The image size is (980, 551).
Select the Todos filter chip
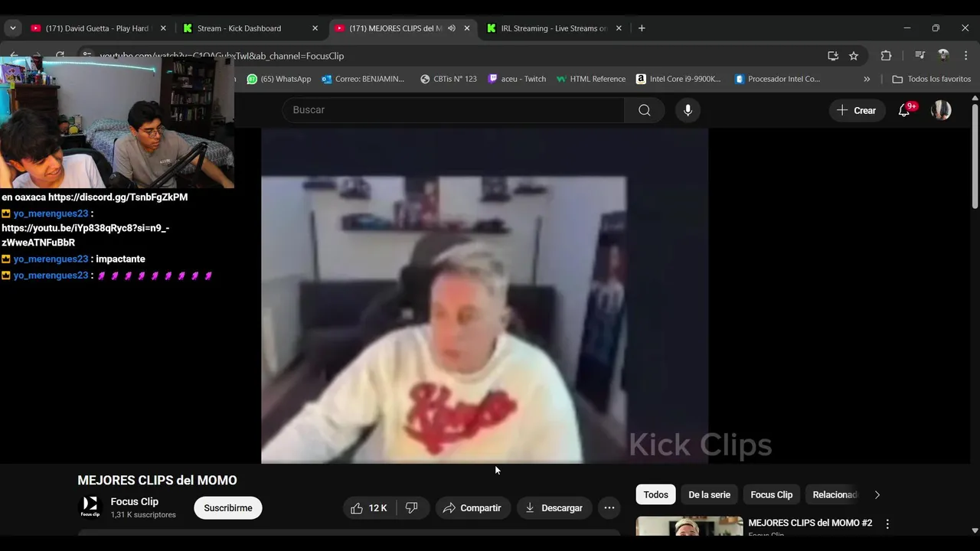pyautogui.click(x=656, y=495)
